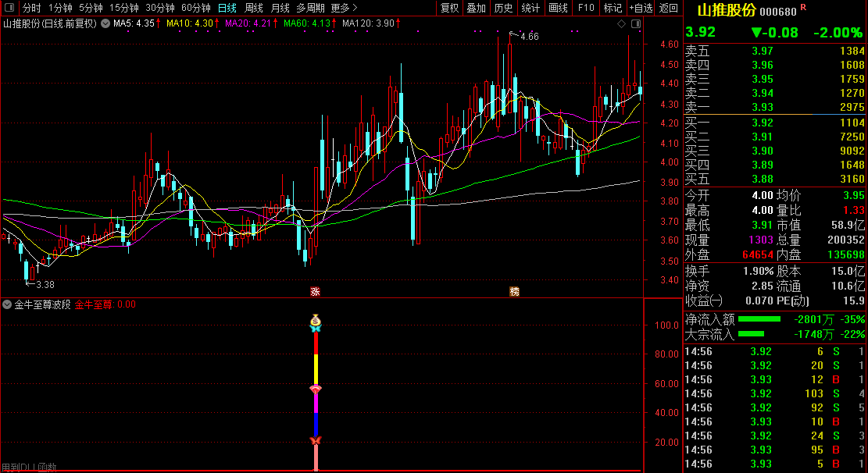Click the 卖一 price 3.93
The image size is (868, 473).
pyautogui.click(x=763, y=107)
